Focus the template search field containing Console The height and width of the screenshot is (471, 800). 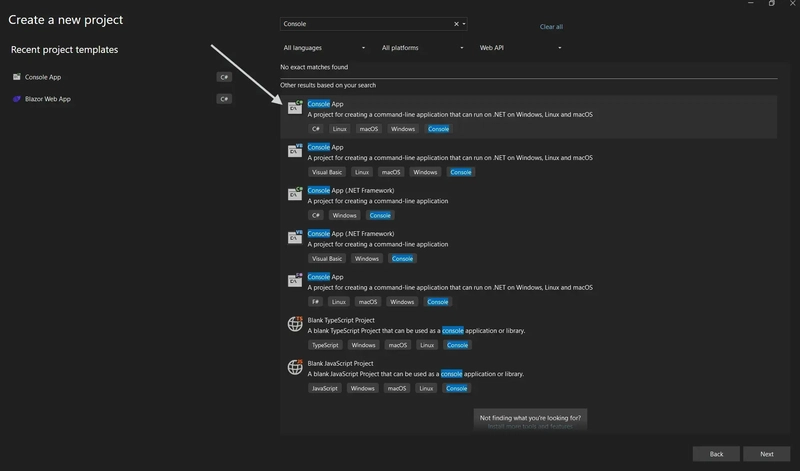pos(366,24)
